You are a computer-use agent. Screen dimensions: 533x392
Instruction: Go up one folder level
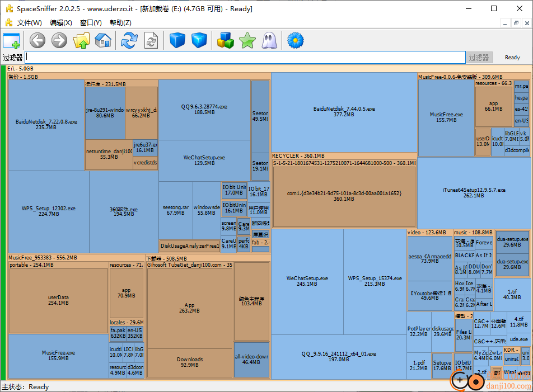[x=81, y=40]
